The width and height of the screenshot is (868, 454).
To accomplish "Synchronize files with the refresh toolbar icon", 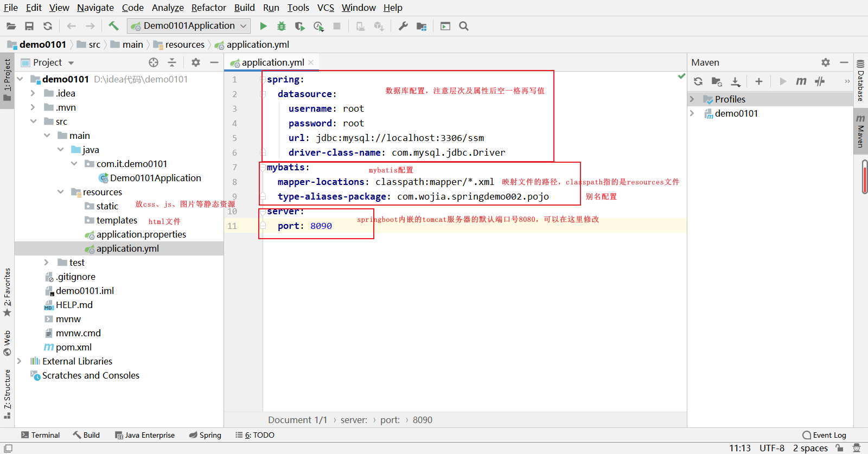I will (x=48, y=26).
